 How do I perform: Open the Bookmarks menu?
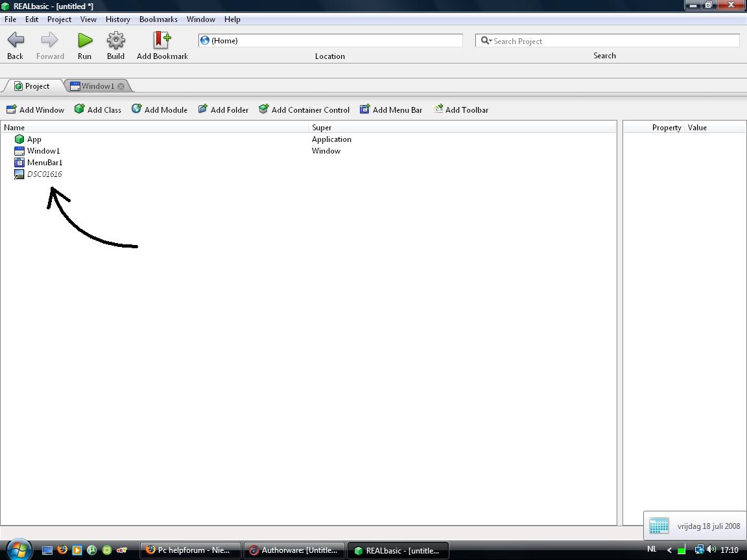(158, 19)
